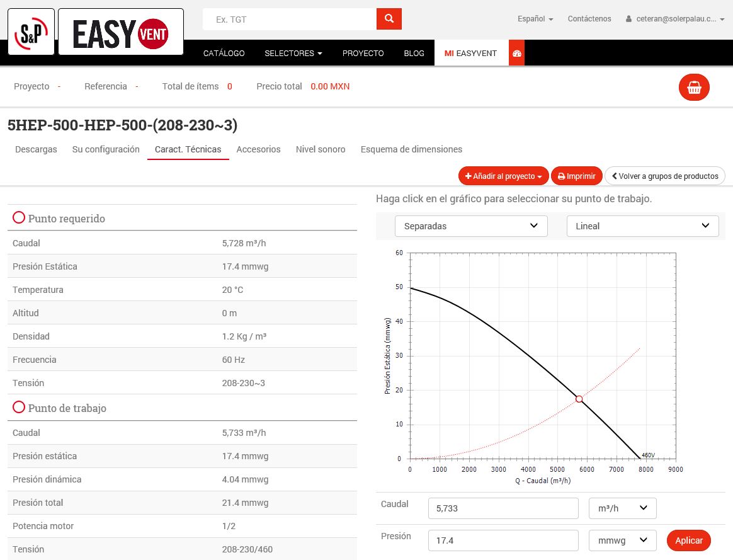Click the EasyVent logo
The image size is (733, 560).
(121, 32)
